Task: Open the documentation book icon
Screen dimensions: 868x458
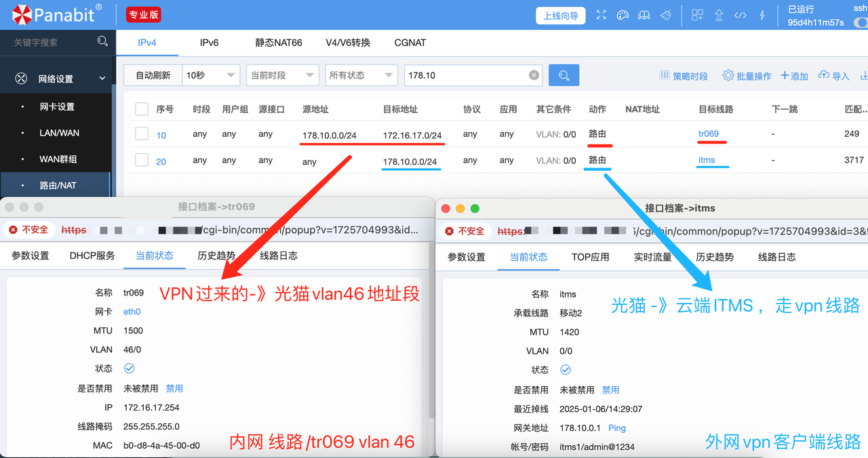Action: click(x=644, y=15)
